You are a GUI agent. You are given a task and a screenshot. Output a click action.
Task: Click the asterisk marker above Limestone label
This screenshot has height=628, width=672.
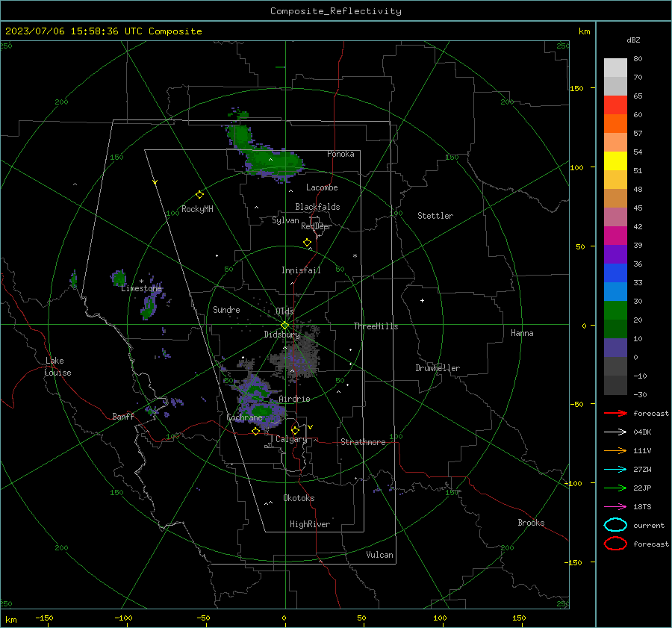[141, 282]
